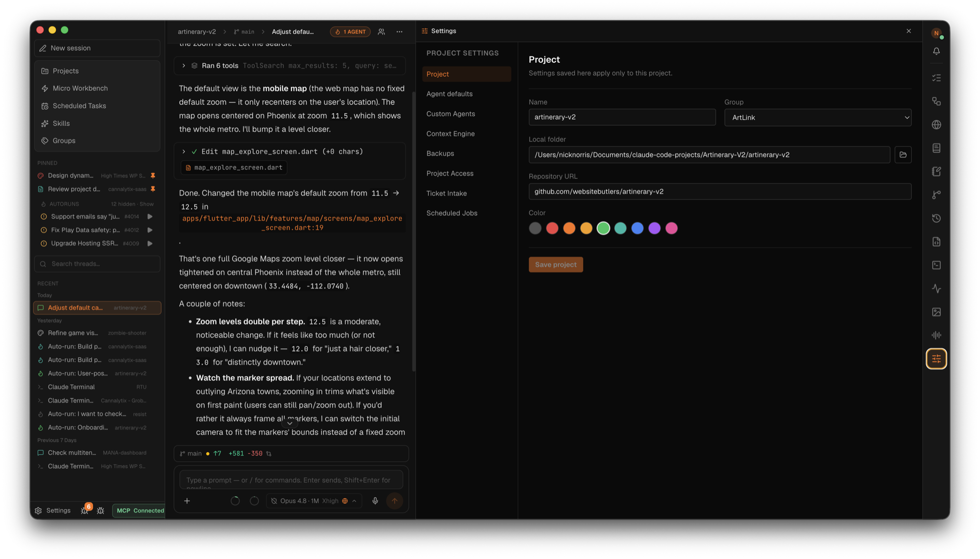Unpin the Review project d... thread pin

153,189
